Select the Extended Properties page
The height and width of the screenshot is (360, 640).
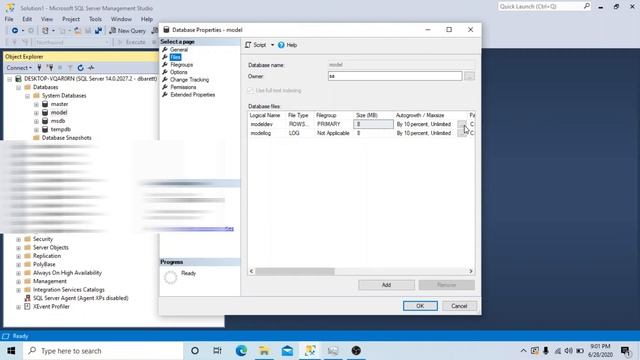(x=192, y=95)
